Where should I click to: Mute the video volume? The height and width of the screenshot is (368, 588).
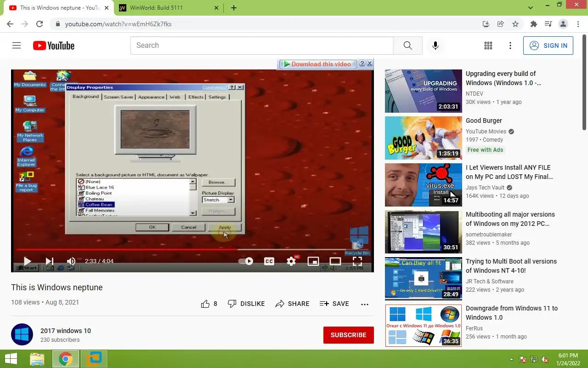[x=71, y=261]
